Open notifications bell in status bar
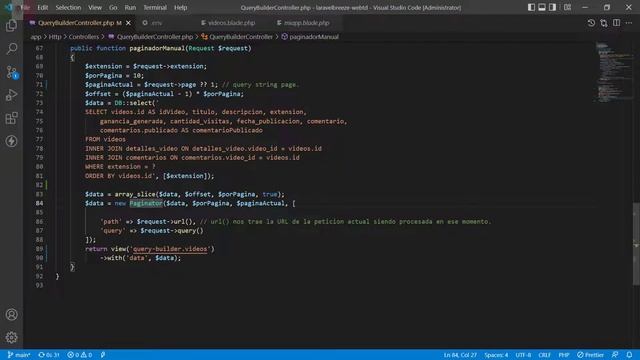640x360 pixels. click(629, 355)
